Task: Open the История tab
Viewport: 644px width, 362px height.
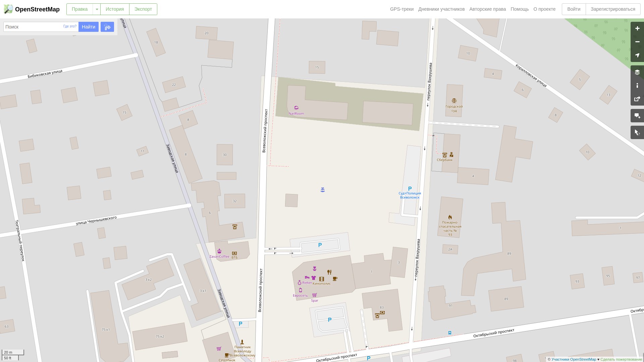Action: pos(115,9)
